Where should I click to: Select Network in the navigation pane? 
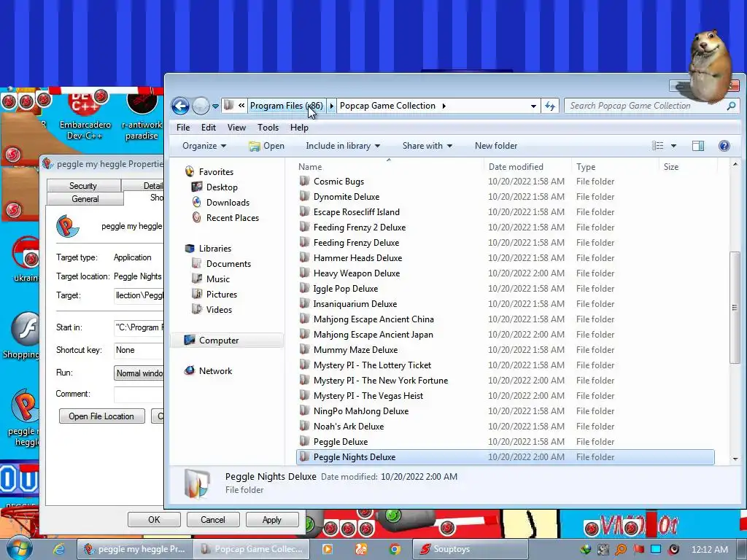[215, 371]
